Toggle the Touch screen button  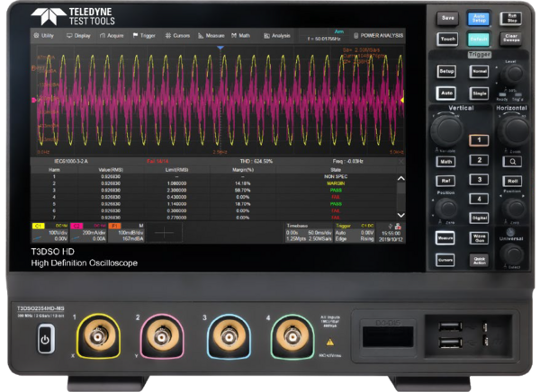click(447, 39)
